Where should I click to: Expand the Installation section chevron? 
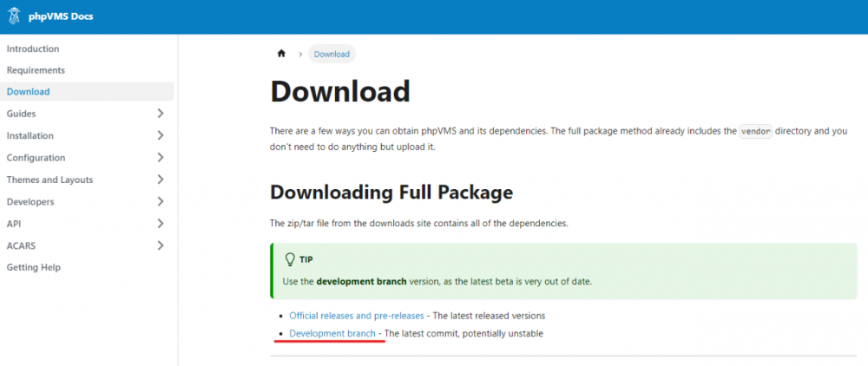coord(161,135)
